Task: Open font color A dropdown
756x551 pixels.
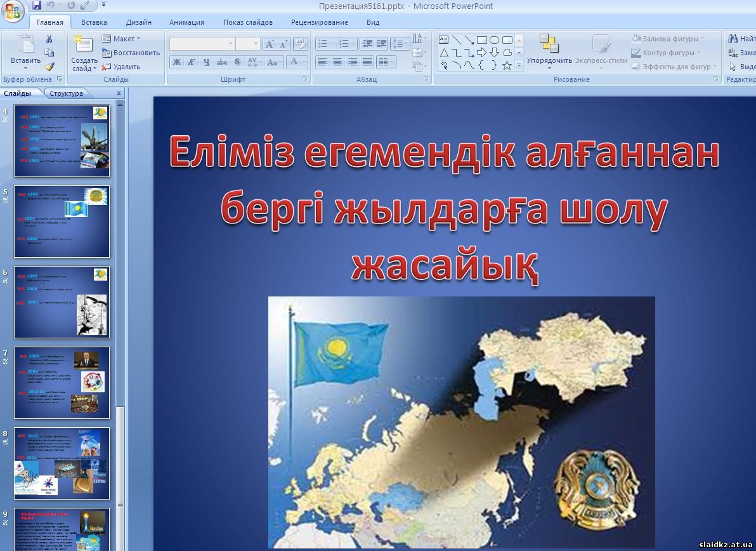Action: (x=296, y=62)
